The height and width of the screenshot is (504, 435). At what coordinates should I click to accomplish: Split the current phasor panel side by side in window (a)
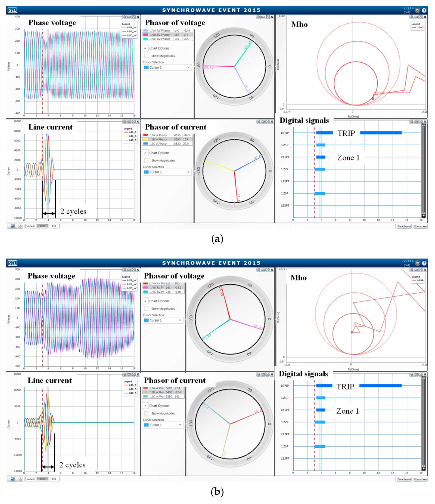click(x=263, y=122)
